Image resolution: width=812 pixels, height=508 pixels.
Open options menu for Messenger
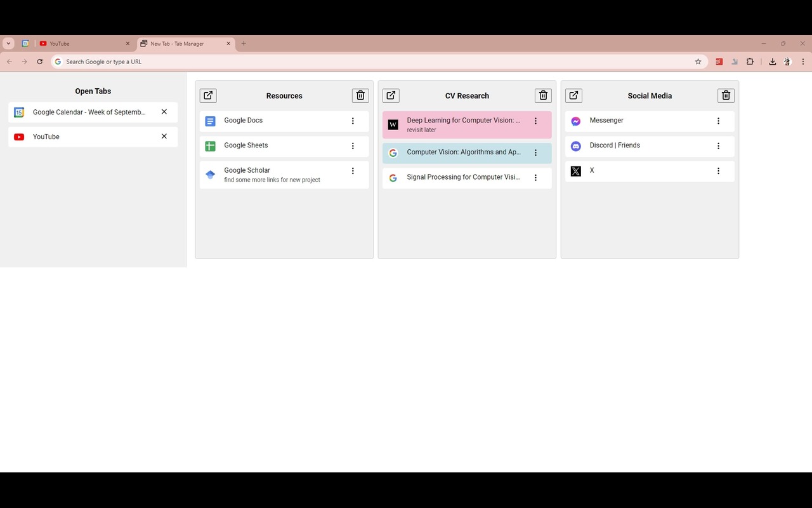718,121
